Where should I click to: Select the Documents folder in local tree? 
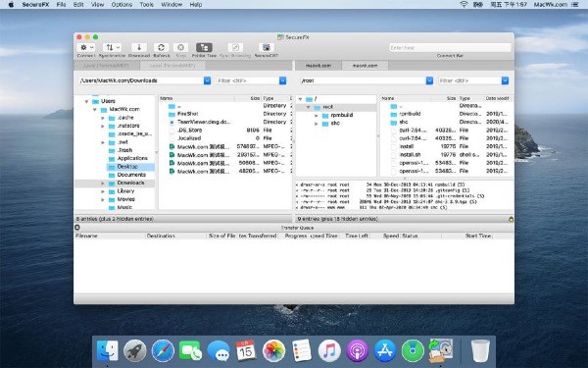pyautogui.click(x=131, y=175)
